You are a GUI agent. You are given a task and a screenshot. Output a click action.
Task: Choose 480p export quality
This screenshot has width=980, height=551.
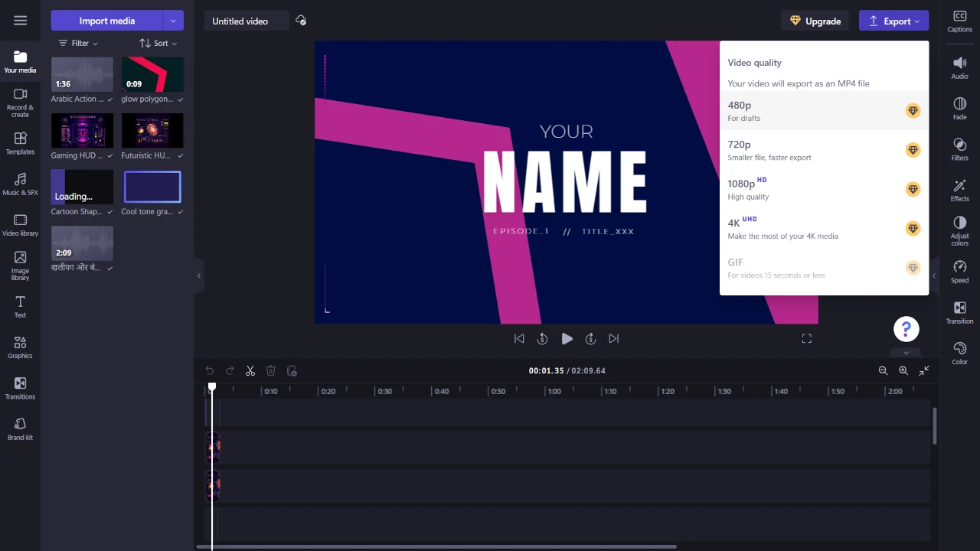pos(824,111)
